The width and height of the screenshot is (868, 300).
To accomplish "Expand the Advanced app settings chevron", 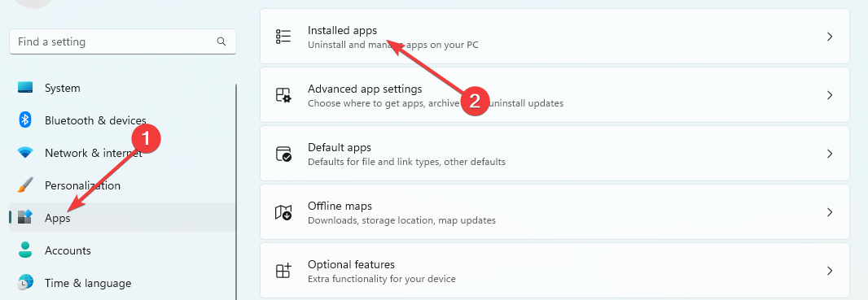I will 830,95.
